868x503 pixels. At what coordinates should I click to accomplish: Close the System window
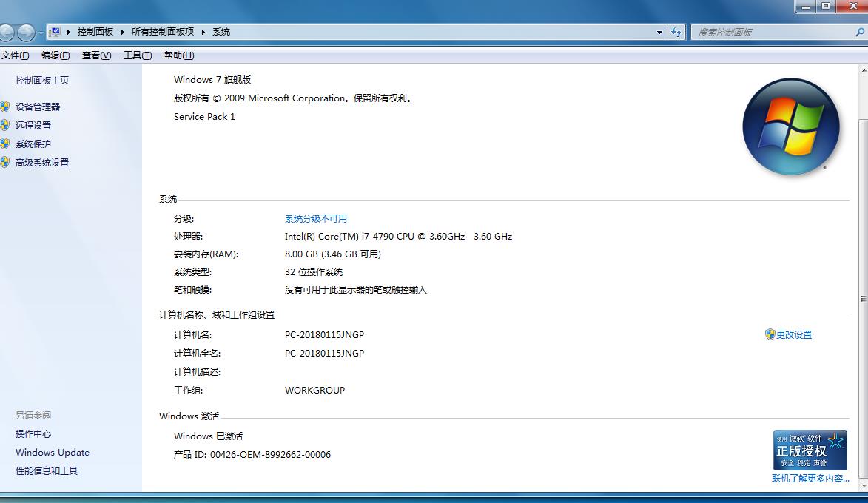point(851,6)
